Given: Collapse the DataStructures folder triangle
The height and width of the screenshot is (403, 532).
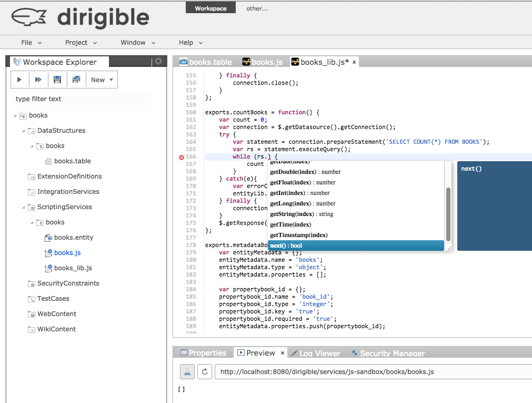Looking at the screenshot, I should click(23, 131).
